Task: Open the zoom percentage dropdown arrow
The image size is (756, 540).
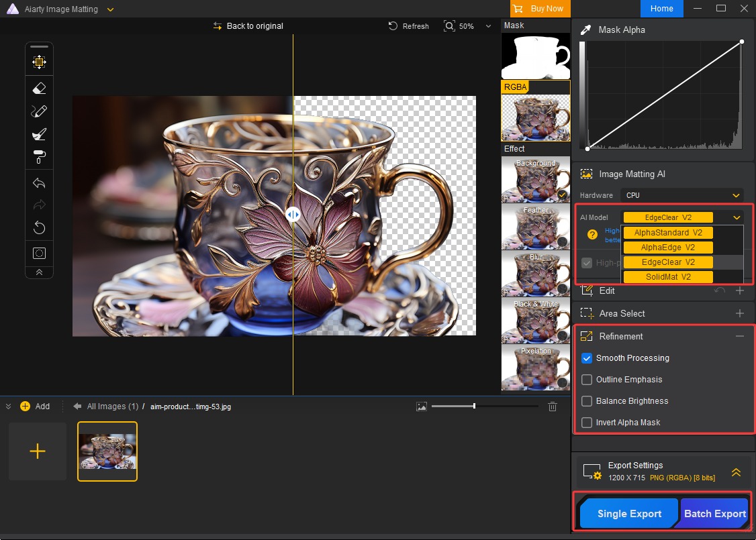Action: (x=488, y=26)
